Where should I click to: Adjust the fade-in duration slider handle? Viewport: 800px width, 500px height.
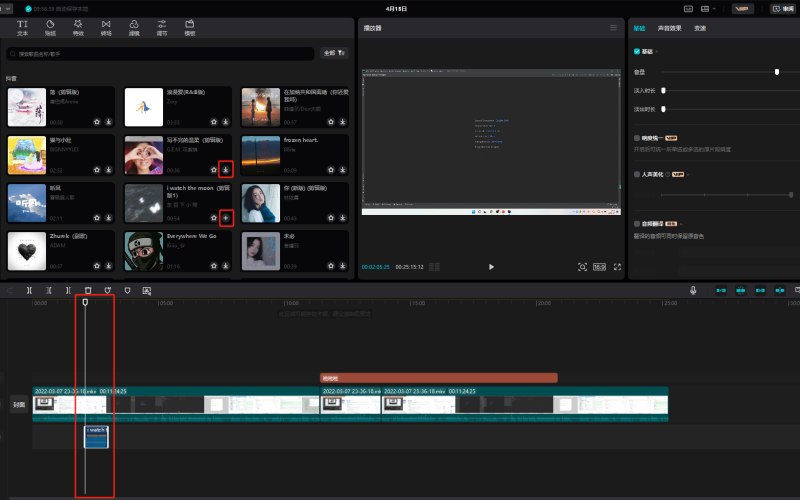[663, 90]
